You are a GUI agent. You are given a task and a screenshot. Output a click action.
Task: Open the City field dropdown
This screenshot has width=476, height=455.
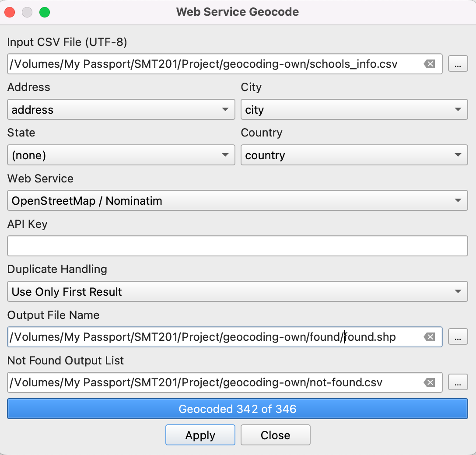pos(354,110)
